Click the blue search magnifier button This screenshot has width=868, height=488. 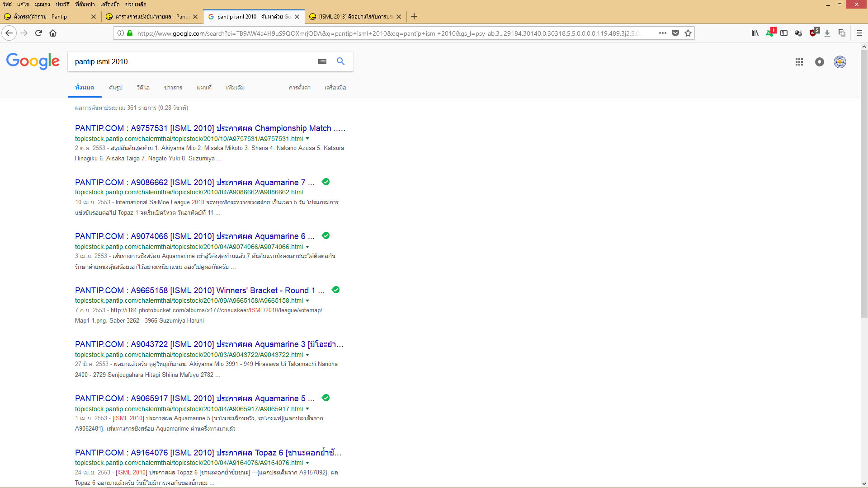340,61
